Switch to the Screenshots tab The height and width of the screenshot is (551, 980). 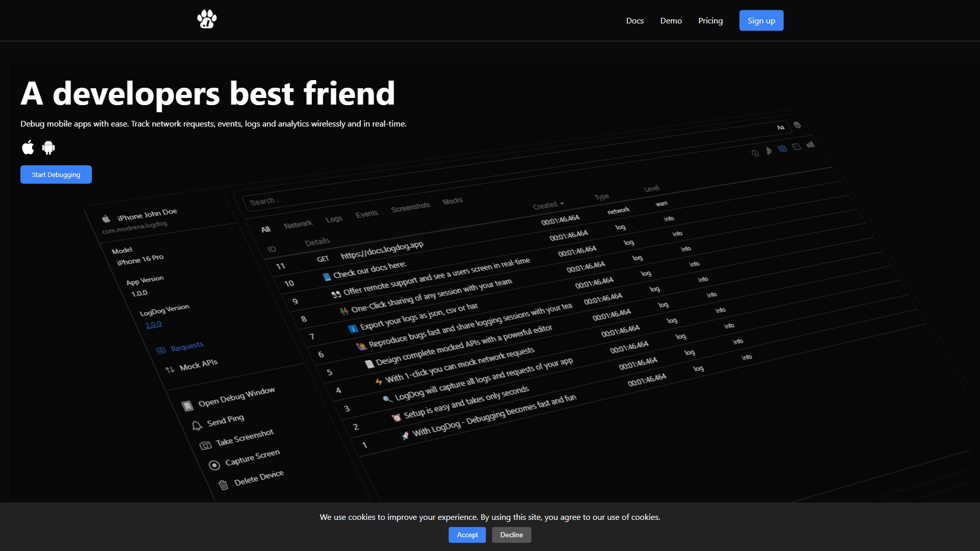(x=410, y=207)
